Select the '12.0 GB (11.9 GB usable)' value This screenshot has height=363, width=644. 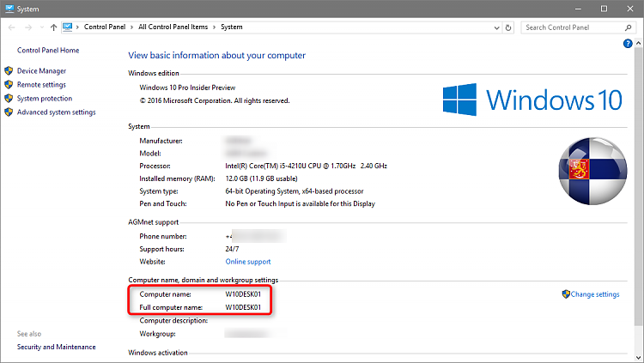261,178
